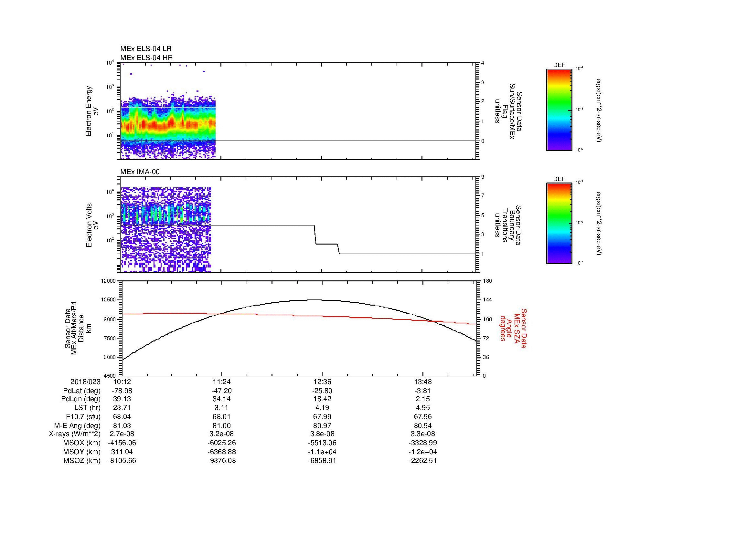Click the '180' SZA axis tick
This screenshot has height=534, width=756.
(x=487, y=281)
